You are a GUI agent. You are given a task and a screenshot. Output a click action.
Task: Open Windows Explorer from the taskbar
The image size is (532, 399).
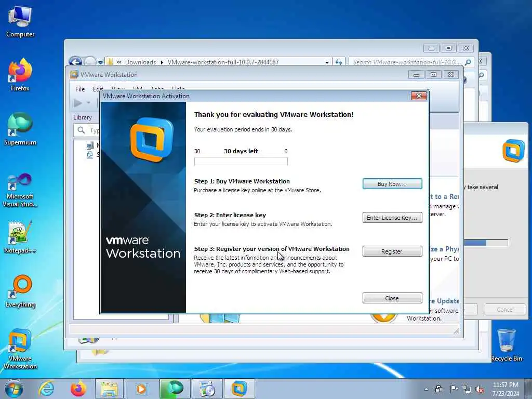pos(110,389)
